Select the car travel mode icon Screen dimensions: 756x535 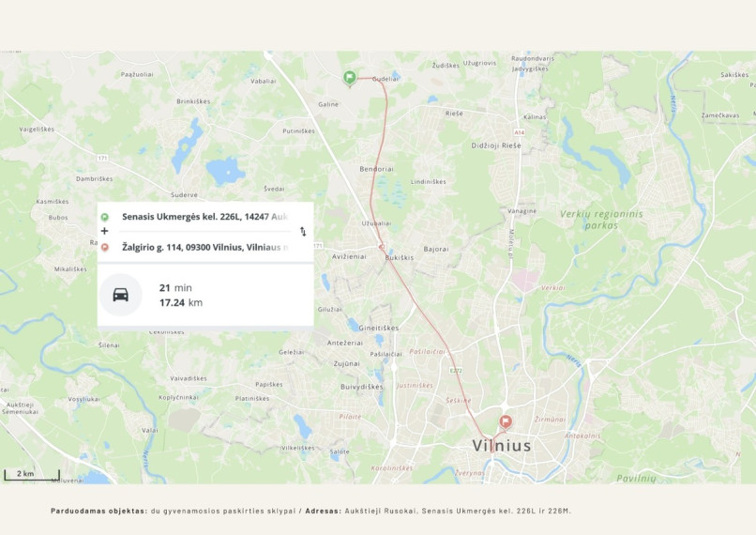tap(121, 295)
